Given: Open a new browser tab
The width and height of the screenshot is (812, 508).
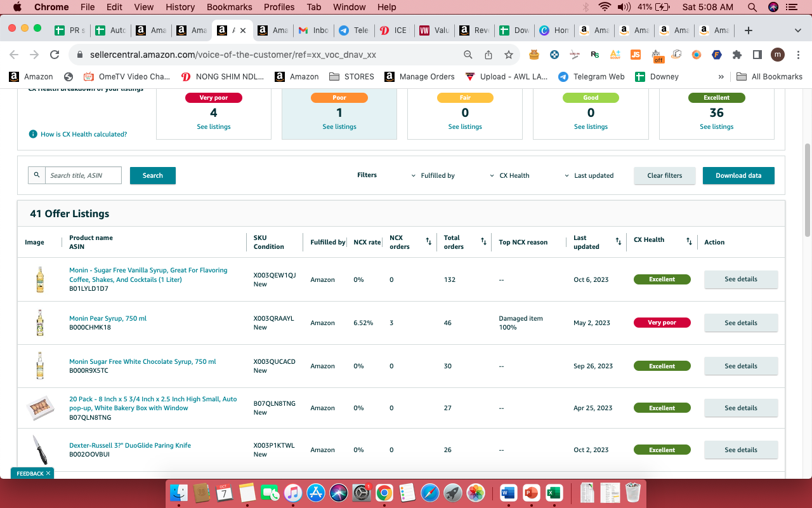Looking at the screenshot, I should pyautogui.click(x=749, y=30).
